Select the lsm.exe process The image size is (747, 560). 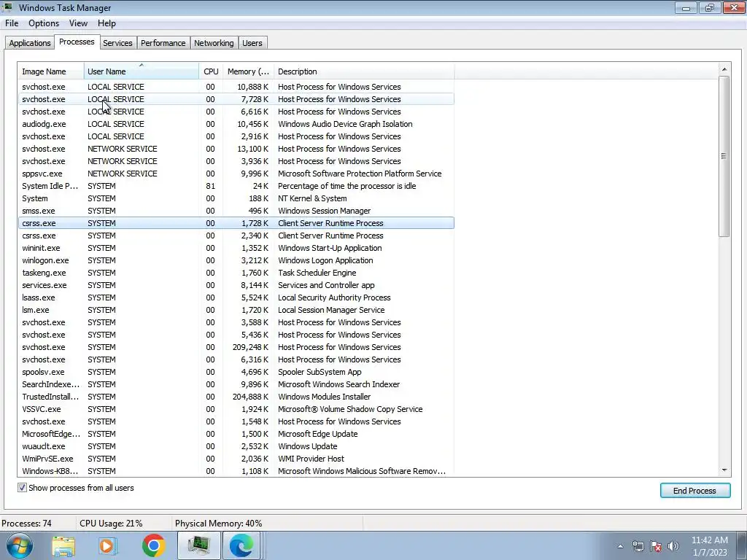point(236,309)
